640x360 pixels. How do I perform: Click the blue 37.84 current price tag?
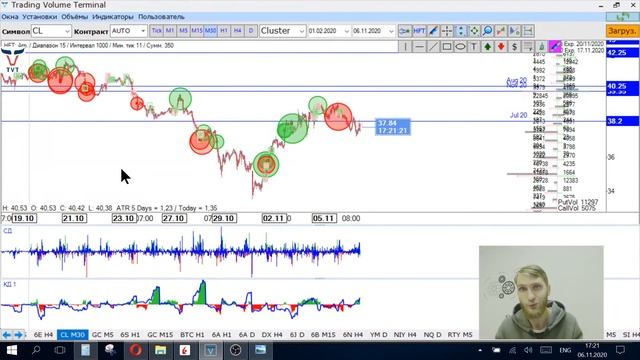tap(393, 127)
